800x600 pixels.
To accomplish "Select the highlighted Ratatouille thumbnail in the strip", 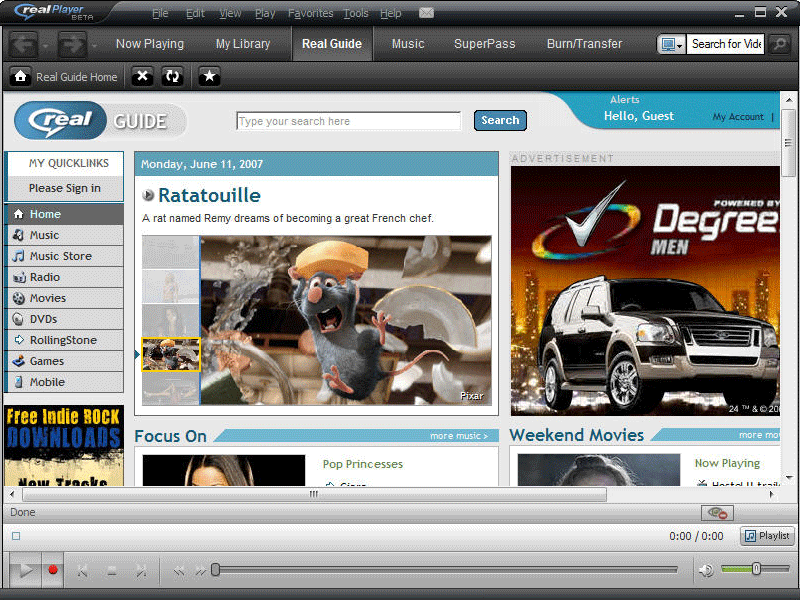I will coord(171,354).
